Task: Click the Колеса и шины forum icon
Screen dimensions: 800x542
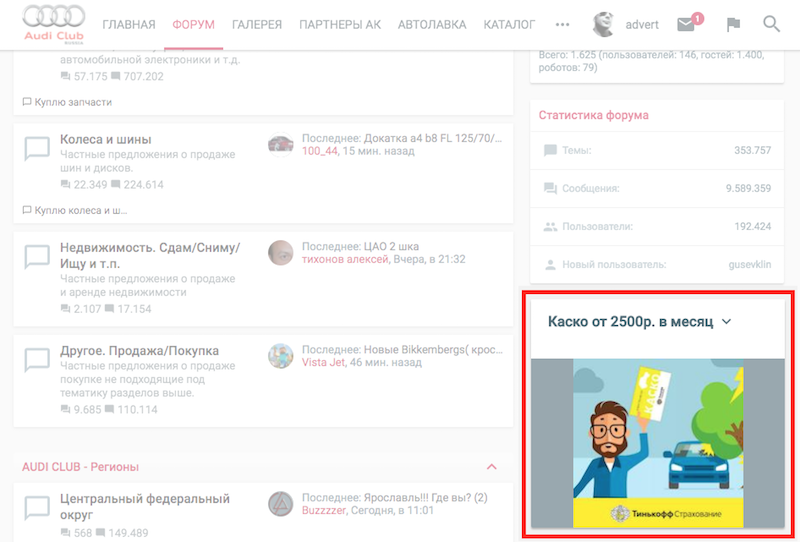Action: 37,149
